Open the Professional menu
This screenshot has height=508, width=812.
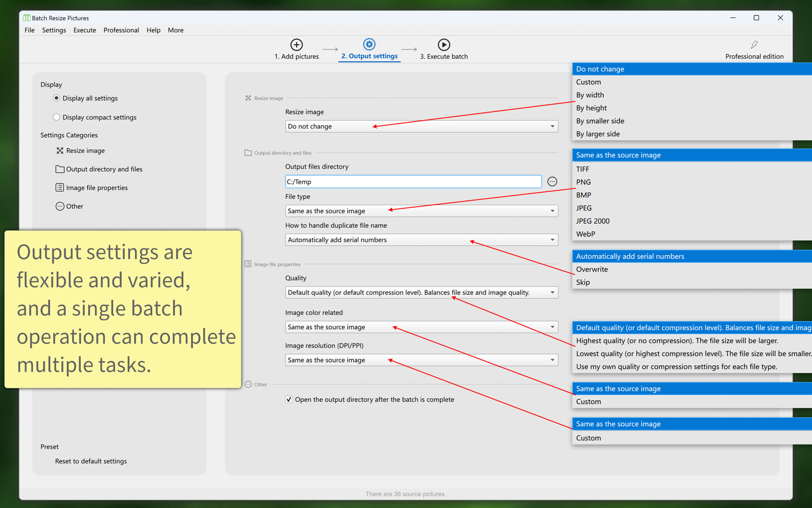pos(121,30)
